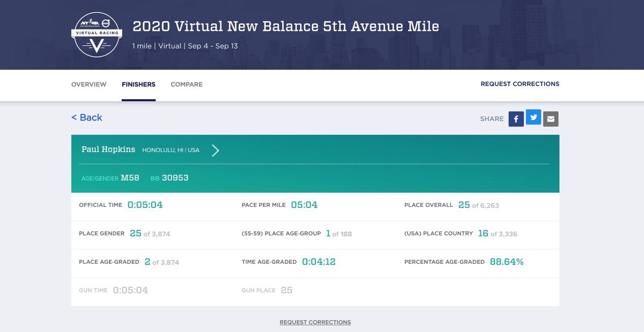Click the gun time value 0:05:04
Screen dimensions: 644x332
[x=131, y=290]
